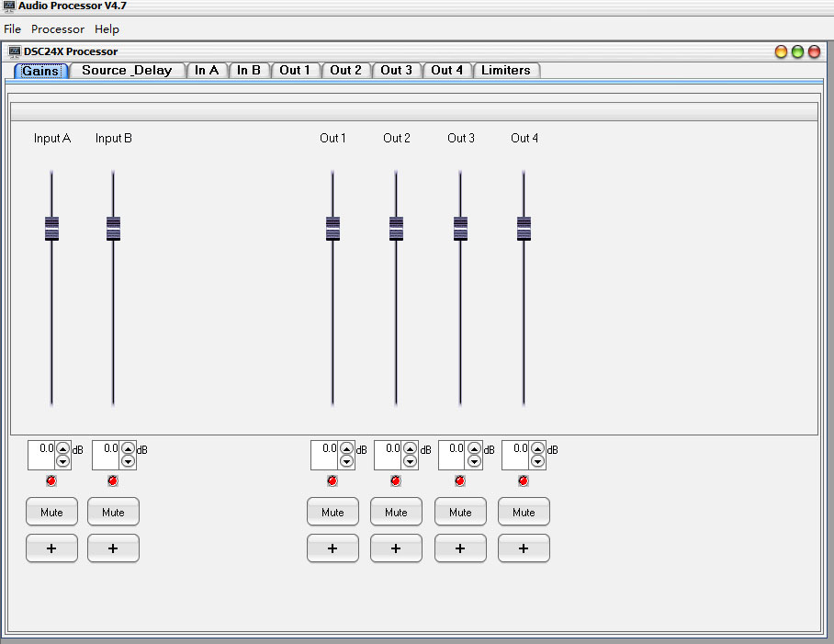
Task: Decrease Out 1 gain with down arrow
Action: (347, 461)
